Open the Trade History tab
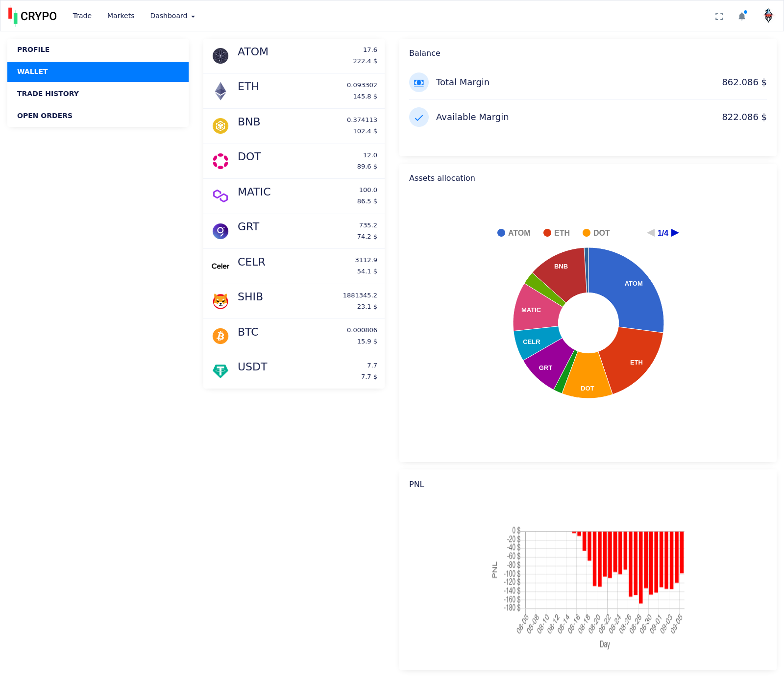Viewport: 784px width, 685px height. coord(48,94)
